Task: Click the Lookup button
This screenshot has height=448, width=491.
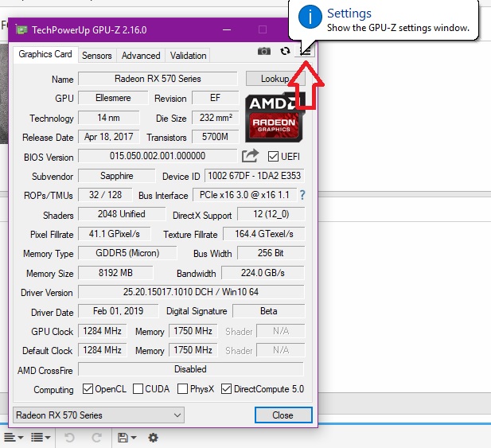Action: (x=275, y=79)
